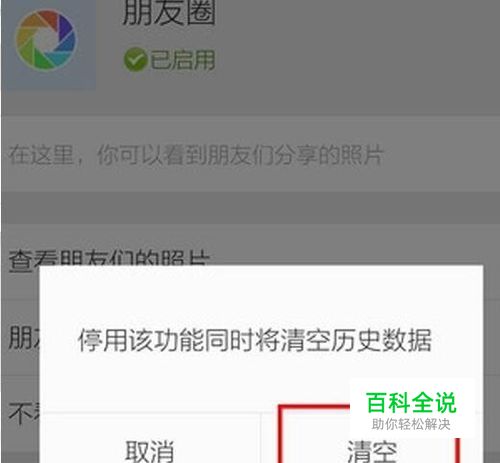The width and height of the screenshot is (500, 463).
Task: Tap the dimmed gray band above 查看朋友们的照片
Action: click(x=250, y=207)
